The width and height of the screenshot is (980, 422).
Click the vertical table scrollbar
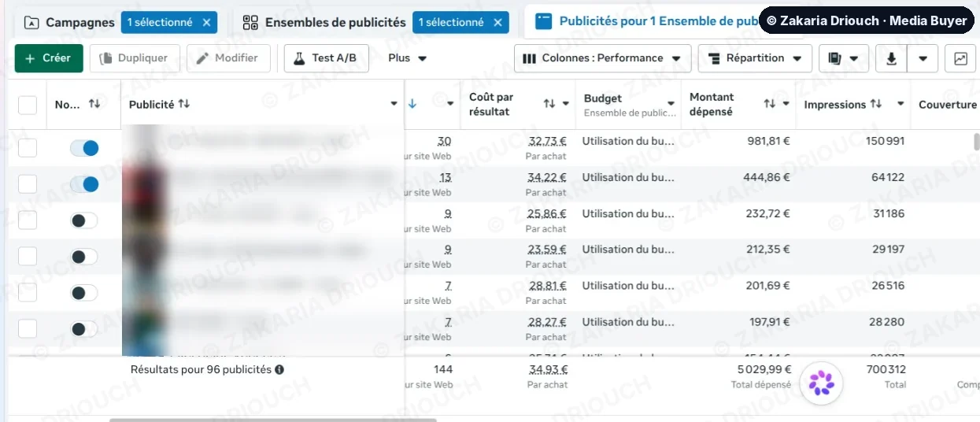point(977,142)
